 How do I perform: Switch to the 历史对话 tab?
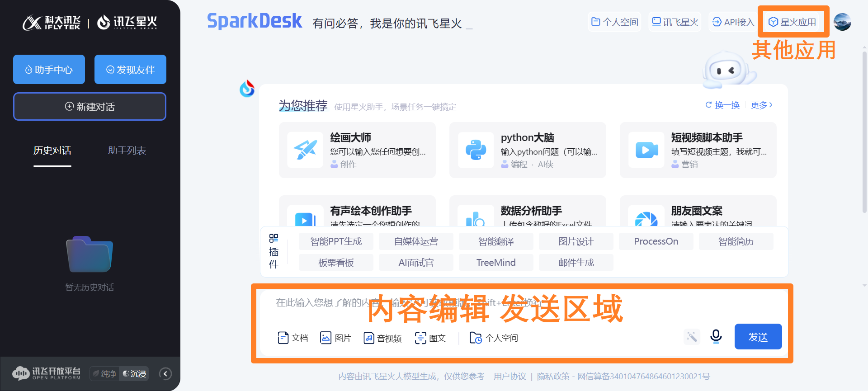click(x=52, y=151)
